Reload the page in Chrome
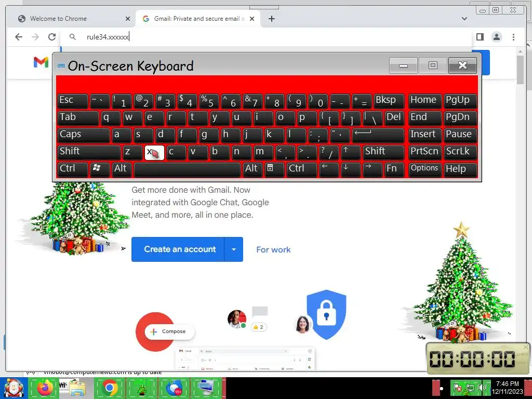The width and height of the screenshot is (532, 399). tap(52, 37)
